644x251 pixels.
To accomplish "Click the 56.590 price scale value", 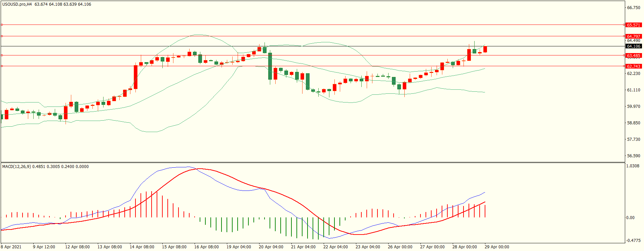I will pos(633,156).
